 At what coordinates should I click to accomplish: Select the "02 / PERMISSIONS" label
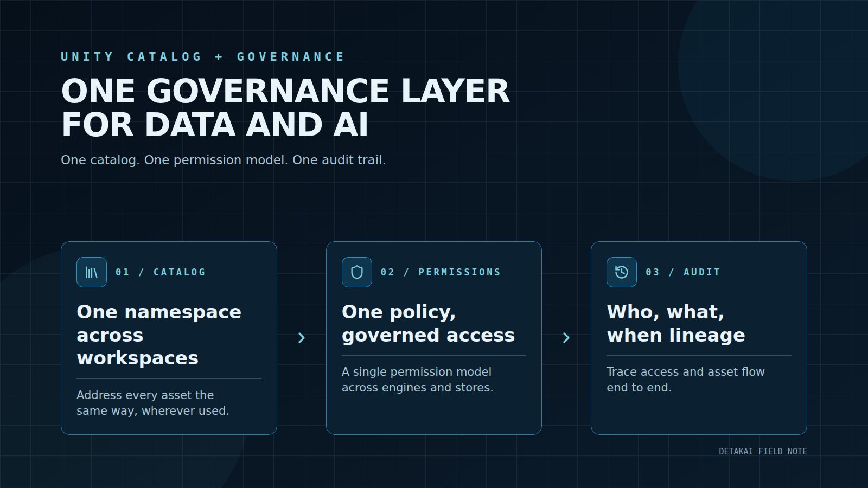pyautogui.click(x=441, y=272)
